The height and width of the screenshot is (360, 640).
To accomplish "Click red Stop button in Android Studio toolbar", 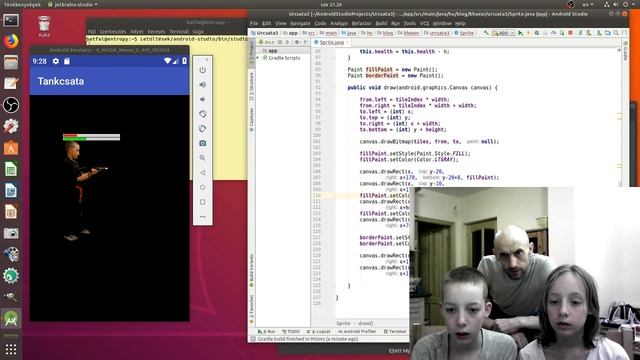I will pos(571,33).
